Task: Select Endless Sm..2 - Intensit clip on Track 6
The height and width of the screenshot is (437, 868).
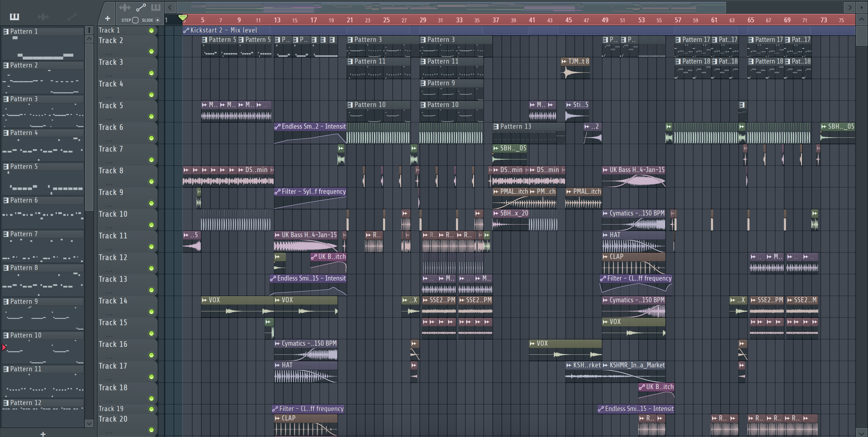Action: click(310, 133)
